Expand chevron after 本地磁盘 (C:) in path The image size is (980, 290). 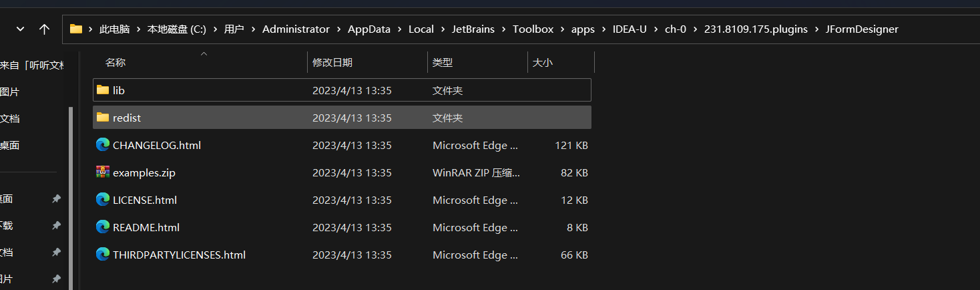[216, 29]
